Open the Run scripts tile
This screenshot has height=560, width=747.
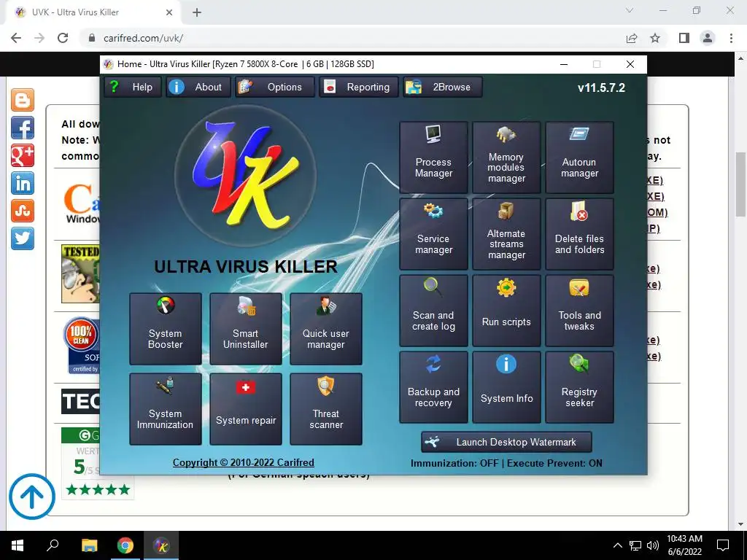click(x=506, y=311)
